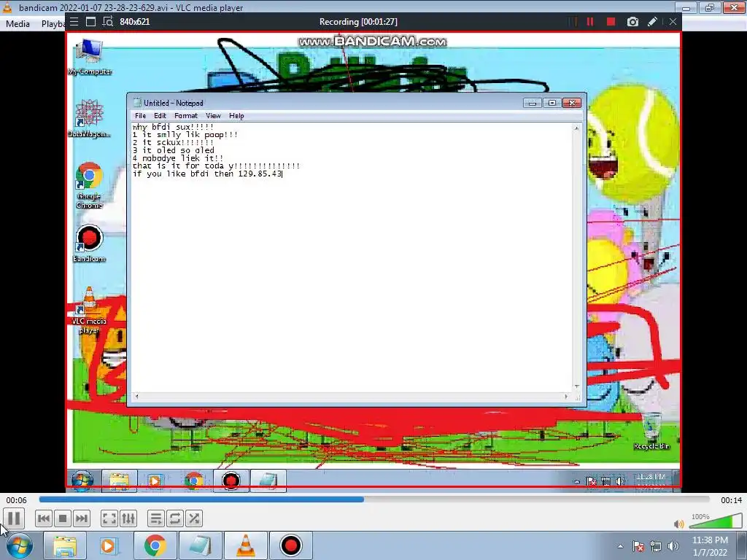
Task: Toggle shuffle/random playback in VLC
Action: pyautogui.click(x=194, y=518)
